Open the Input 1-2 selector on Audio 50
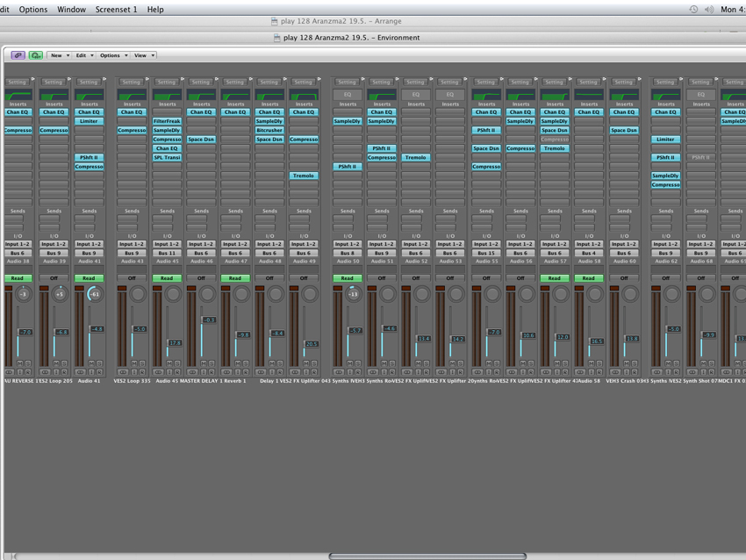The width and height of the screenshot is (746, 560). tap(348, 244)
